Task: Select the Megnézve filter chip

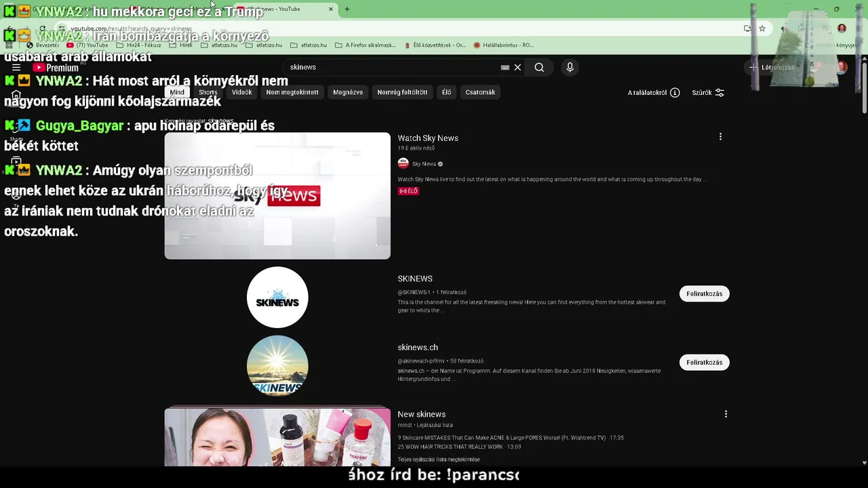Action: pyautogui.click(x=348, y=92)
